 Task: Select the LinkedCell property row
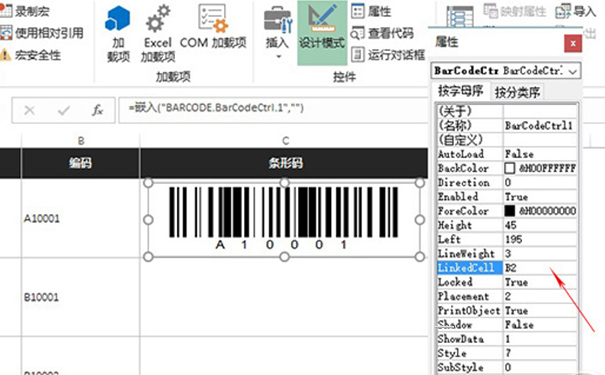click(x=507, y=268)
